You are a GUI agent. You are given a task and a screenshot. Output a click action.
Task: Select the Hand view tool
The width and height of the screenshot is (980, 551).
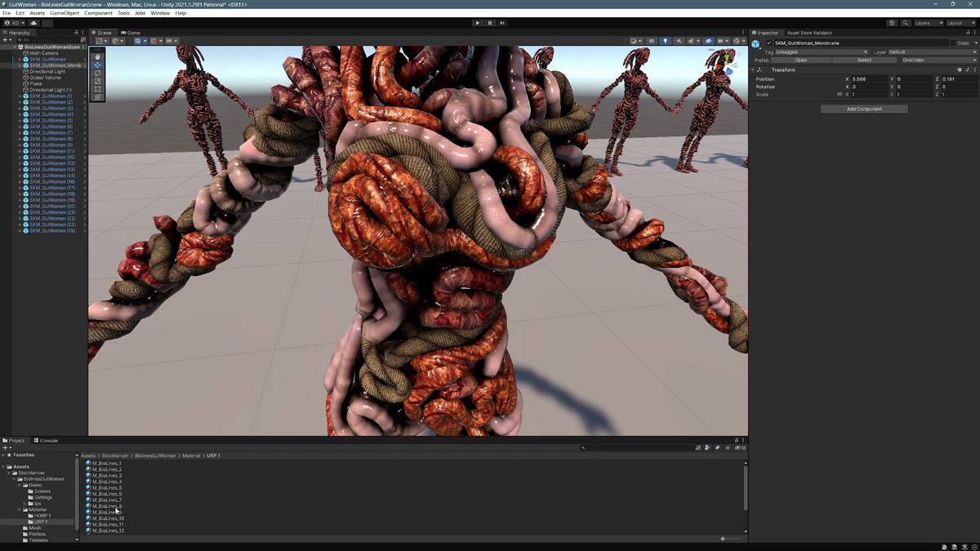pos(98,56)
